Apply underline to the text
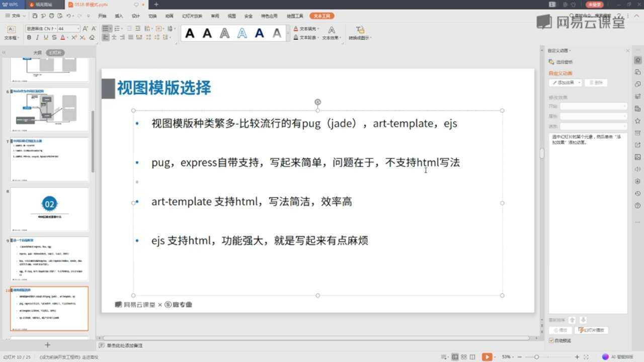This screenshot has width=644, height=362. [x=46, y=38]
